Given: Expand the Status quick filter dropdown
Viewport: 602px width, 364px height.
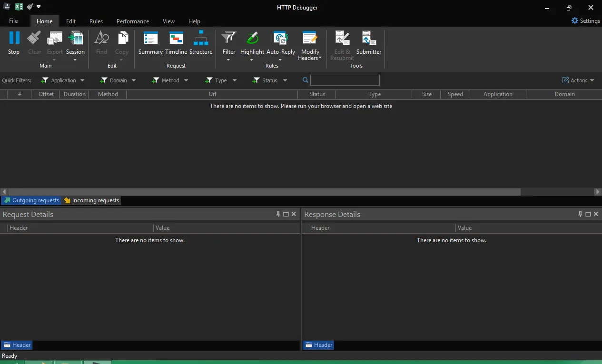Looking at the screenshot, I should coord(285,80).
